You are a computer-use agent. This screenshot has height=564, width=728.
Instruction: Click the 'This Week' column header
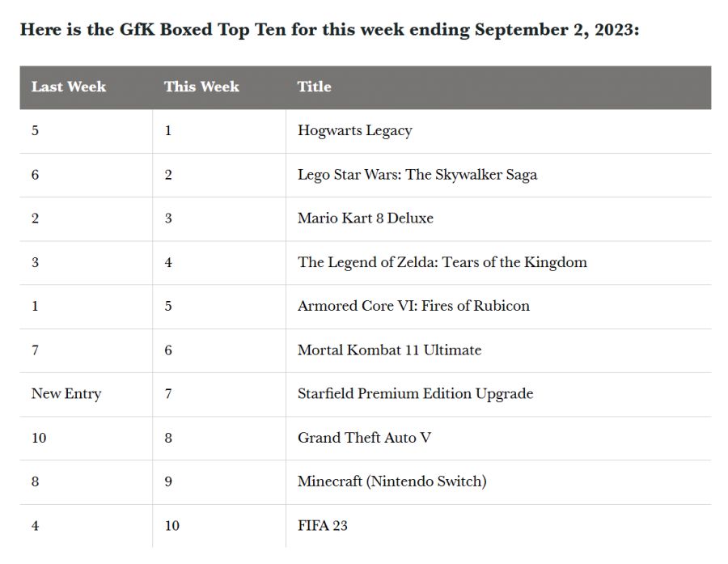coord(201,87)
